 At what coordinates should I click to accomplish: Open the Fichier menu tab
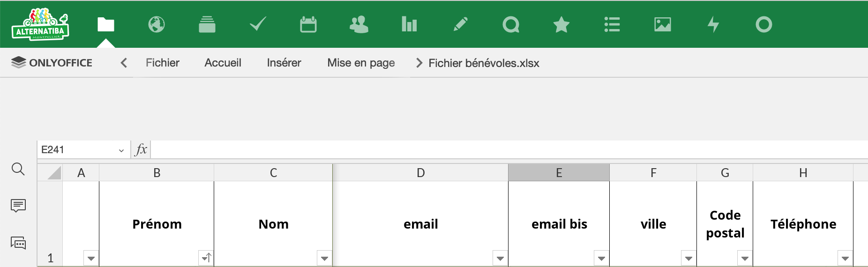(x=162, y=63)
